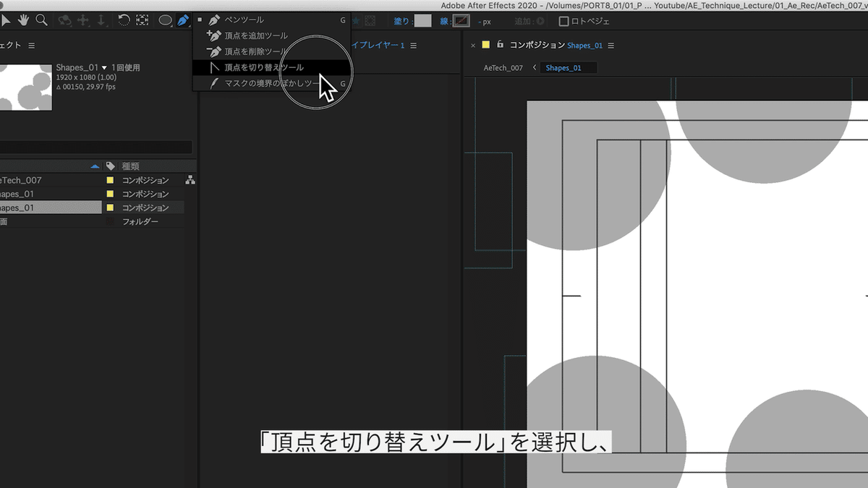This screenshot has width=868, height=488.
Task: Select the Selection arrow tool
Action: [x=7, y=20]
